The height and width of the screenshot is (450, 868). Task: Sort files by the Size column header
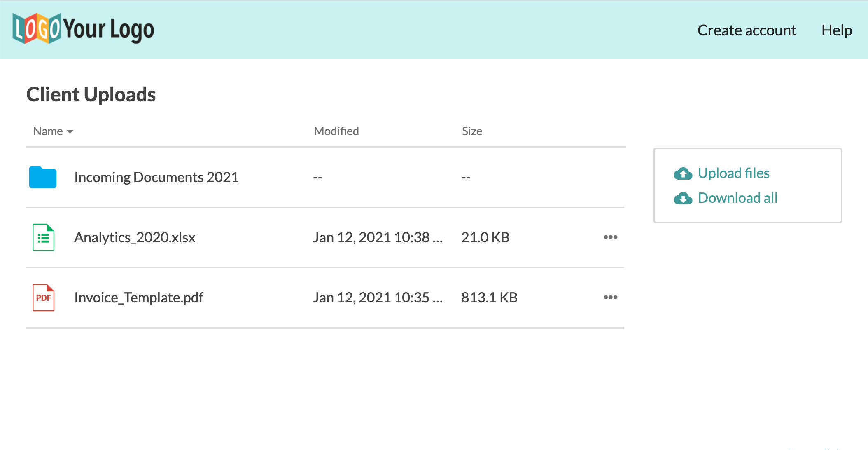click(471, 131)
